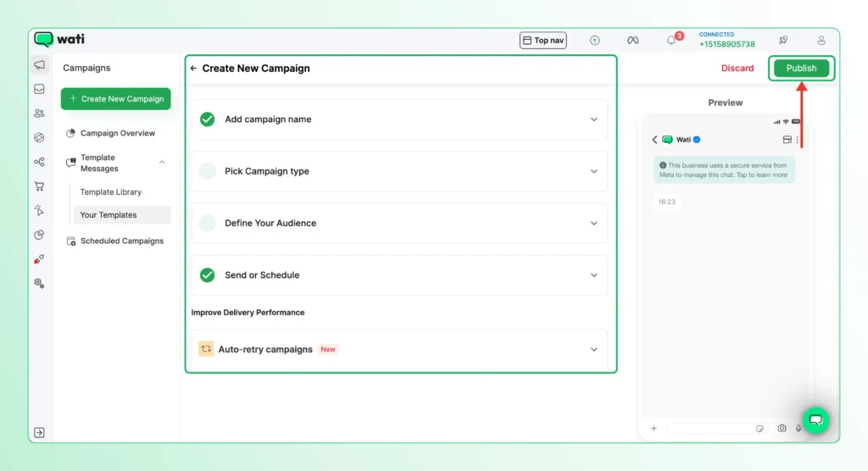Image resolution: width=868 pixels, height=471 pixels.
Task: Open Template Library
Action: [x=111, y=192]
